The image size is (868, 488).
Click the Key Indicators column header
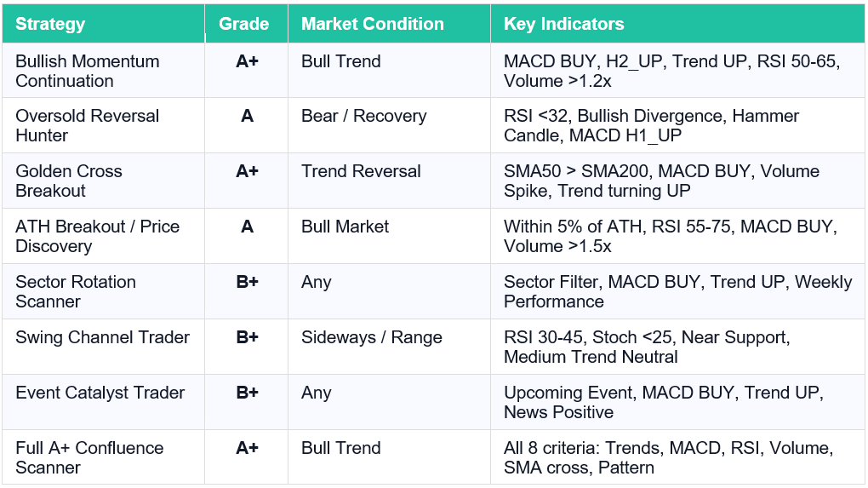[x=564, y=24]
